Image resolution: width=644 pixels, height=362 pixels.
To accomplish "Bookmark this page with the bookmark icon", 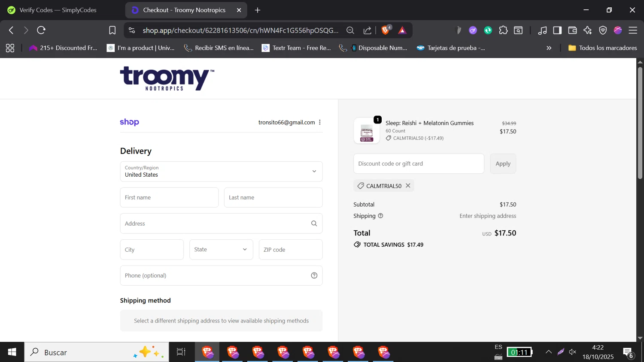I will (112, 30).
